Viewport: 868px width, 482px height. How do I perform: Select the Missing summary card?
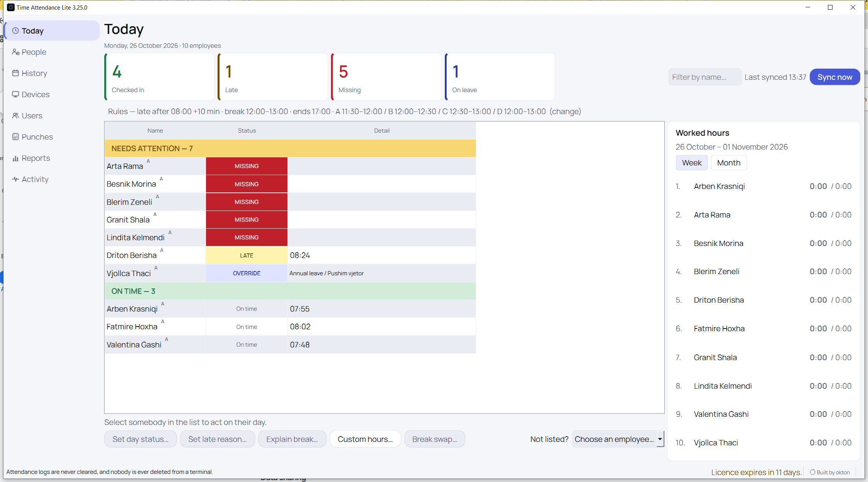click(386, 77)
